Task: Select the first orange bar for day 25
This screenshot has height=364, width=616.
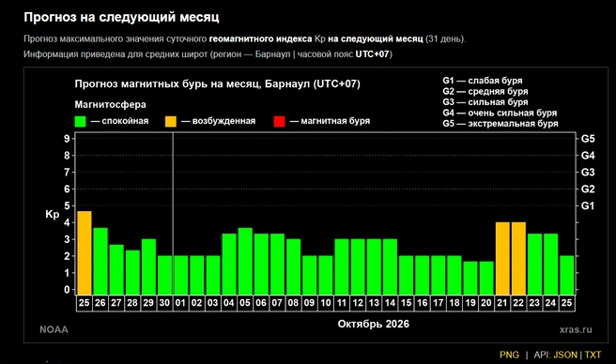Action: pyautogui.click(x=85, y=252)
